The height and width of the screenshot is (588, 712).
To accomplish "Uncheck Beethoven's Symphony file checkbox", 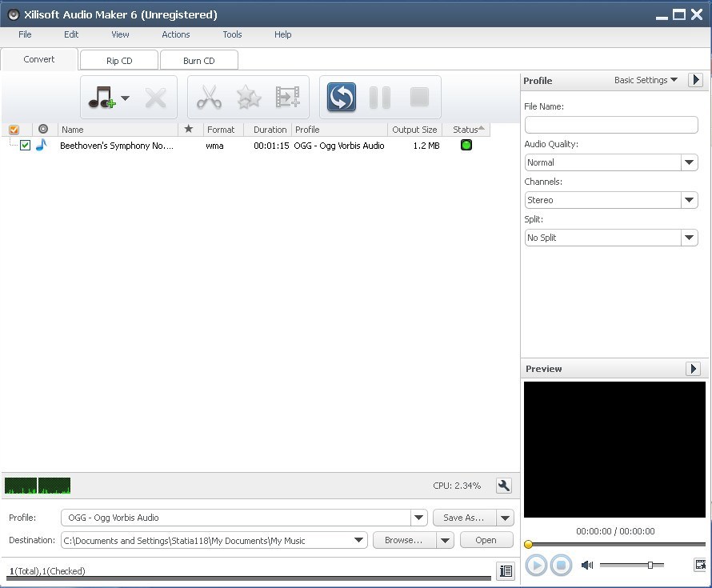I will point(25,146).
